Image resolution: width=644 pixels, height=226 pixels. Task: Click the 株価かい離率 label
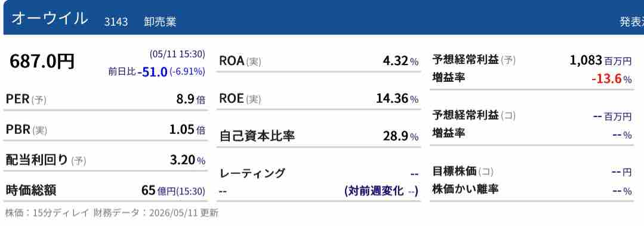pos(465,190)
